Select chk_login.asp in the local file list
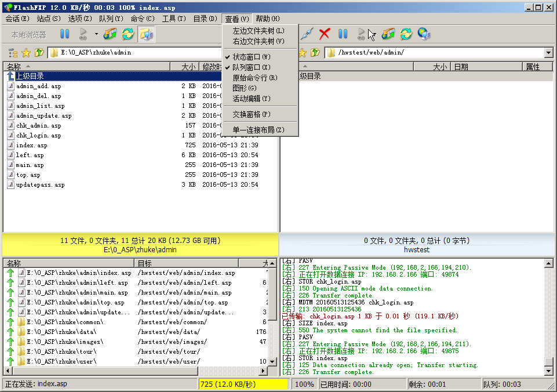 click(39, 135)
